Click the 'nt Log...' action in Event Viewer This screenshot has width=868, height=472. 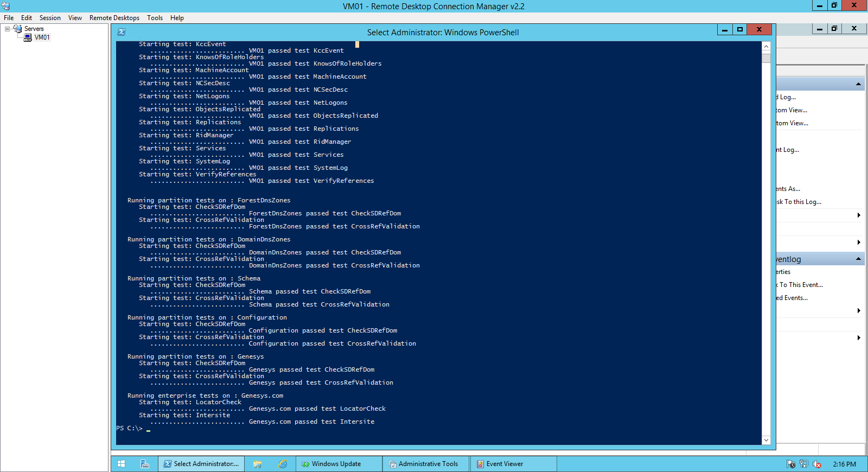click(x=788, y=150)
